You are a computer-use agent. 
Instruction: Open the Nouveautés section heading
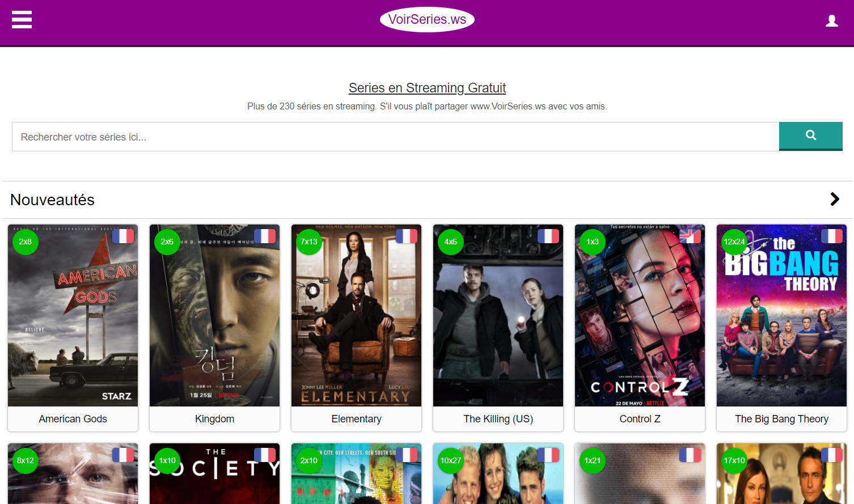click(x=52, y=200)
